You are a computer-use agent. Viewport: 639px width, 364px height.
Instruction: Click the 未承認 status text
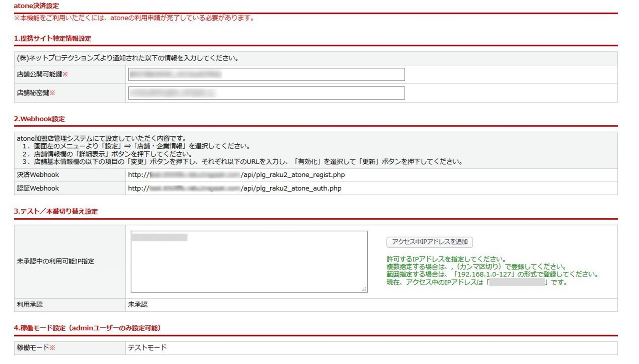(138, 304)
